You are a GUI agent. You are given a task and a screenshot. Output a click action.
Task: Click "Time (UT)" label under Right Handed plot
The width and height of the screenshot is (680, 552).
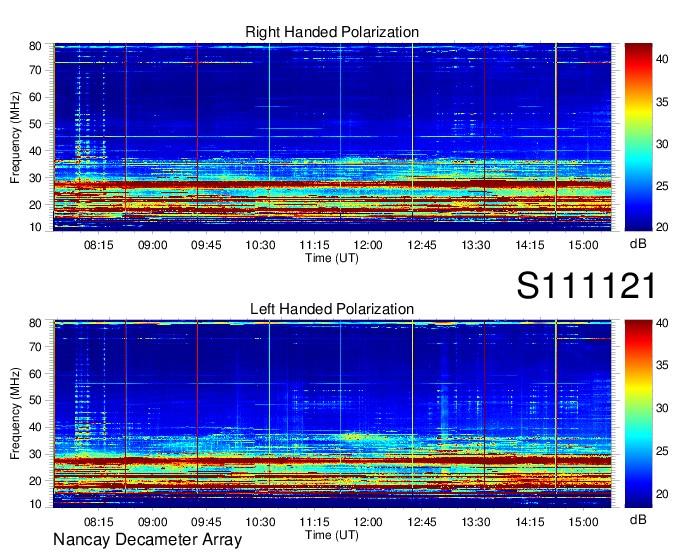click(332, 258)
